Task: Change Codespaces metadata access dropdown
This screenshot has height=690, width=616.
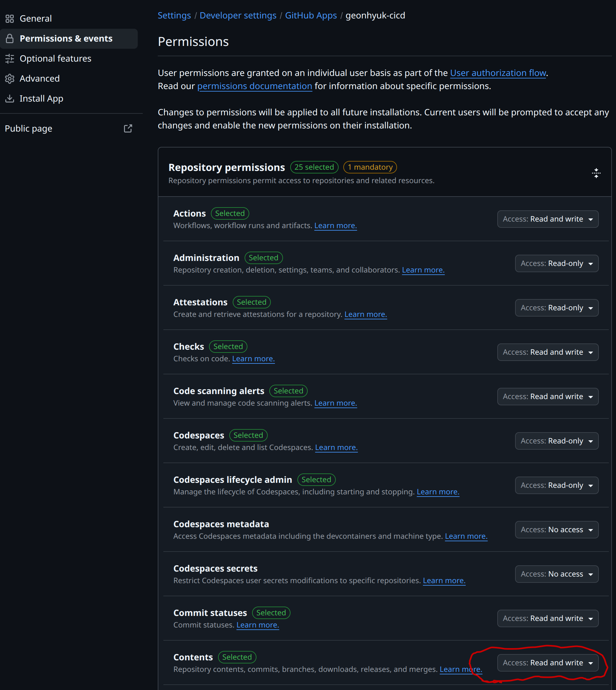Action: click(556, 529)
